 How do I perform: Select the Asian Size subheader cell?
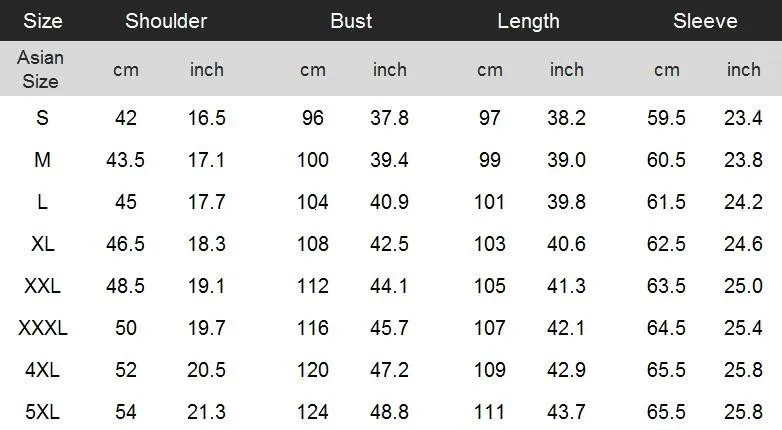[40, 69]
